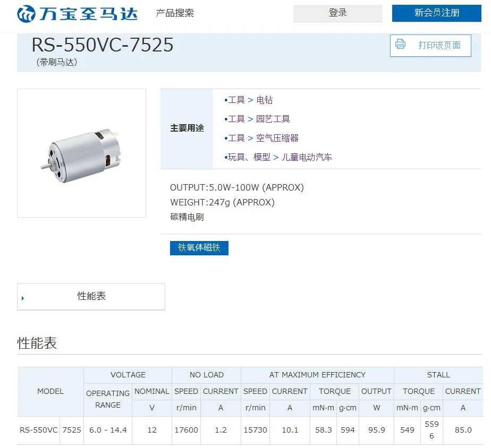Select the 性能表 anchor tab

tap(91, 297)
